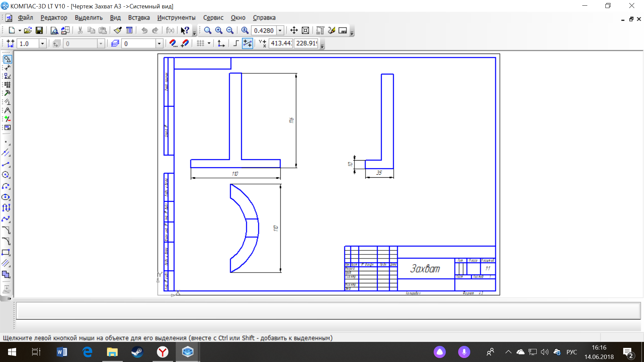
Task: Click the Show all fit icon
Action: tap(305, 31)
